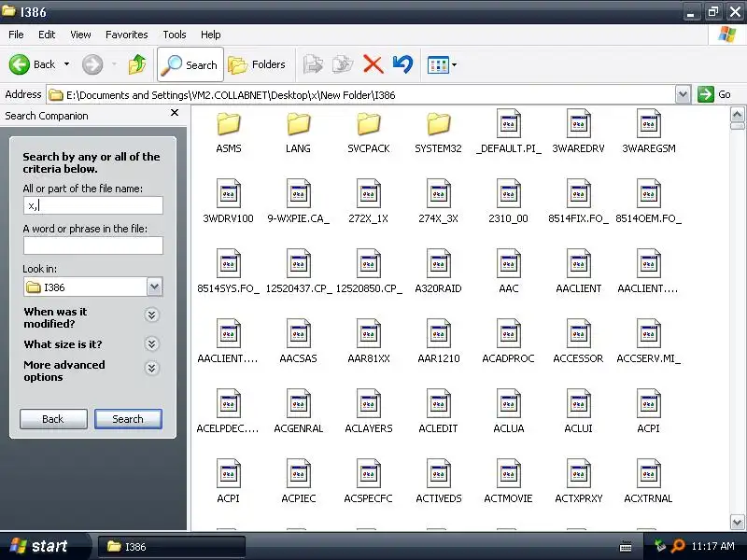The height and width of the screenshot is (560, 747).
Task: Toggle the Search pane toolbar button
Action: [x=190, y=64]
